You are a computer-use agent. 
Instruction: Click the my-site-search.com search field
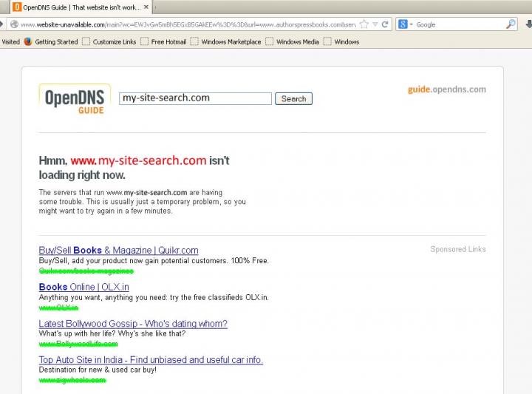click(x=196, y=98)
